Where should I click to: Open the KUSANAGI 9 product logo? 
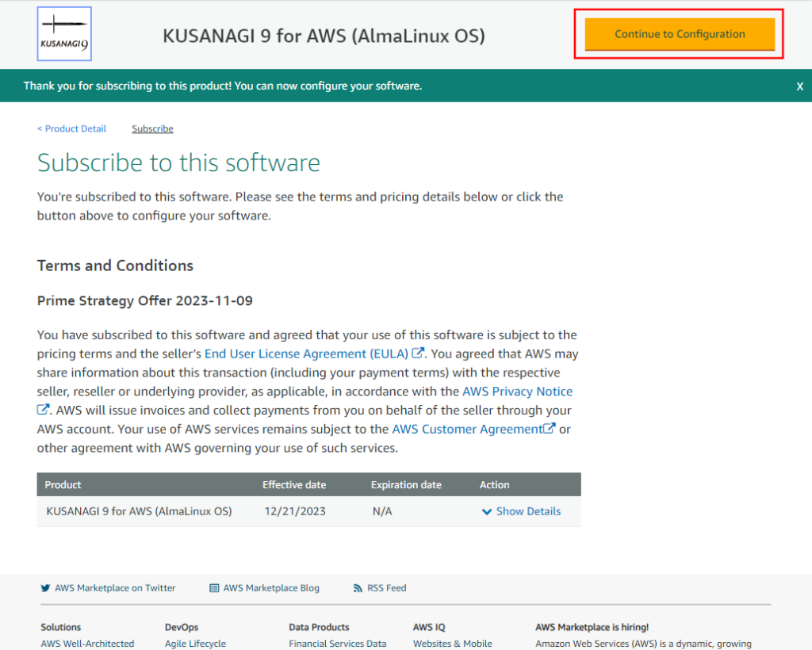64,33
